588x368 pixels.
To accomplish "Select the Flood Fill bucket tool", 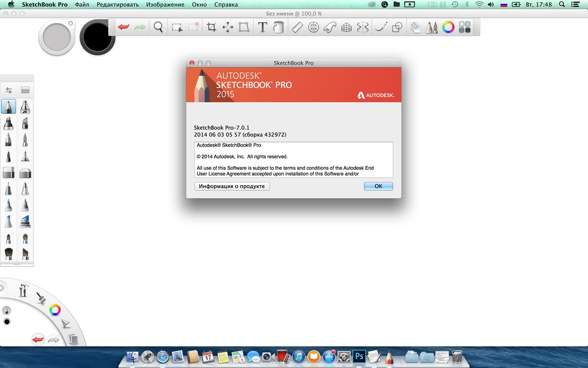I will pyautogui.click(x=278, y=27).
